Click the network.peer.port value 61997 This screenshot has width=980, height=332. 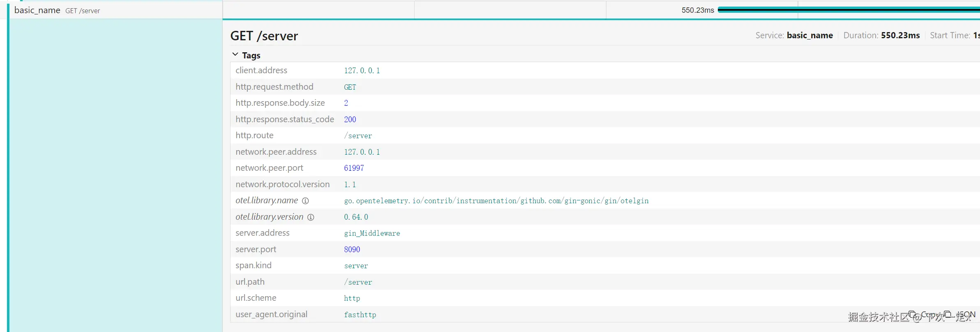(x=354, y=168)
